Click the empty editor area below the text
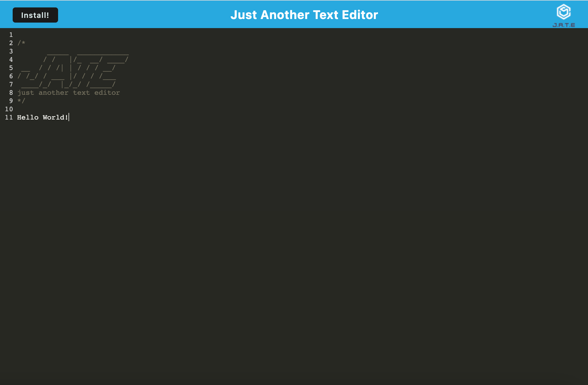This screenshot has width=588, height=385. tap(275, 220)
